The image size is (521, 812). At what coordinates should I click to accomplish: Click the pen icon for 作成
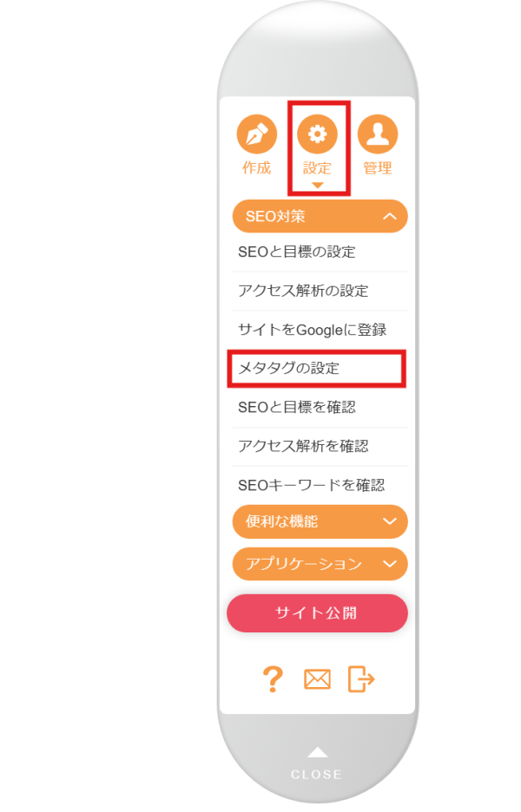pos(256,134)
